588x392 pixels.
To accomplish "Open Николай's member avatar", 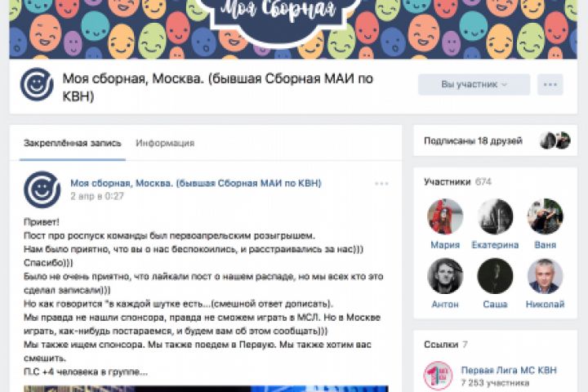I will pos(546,276).
